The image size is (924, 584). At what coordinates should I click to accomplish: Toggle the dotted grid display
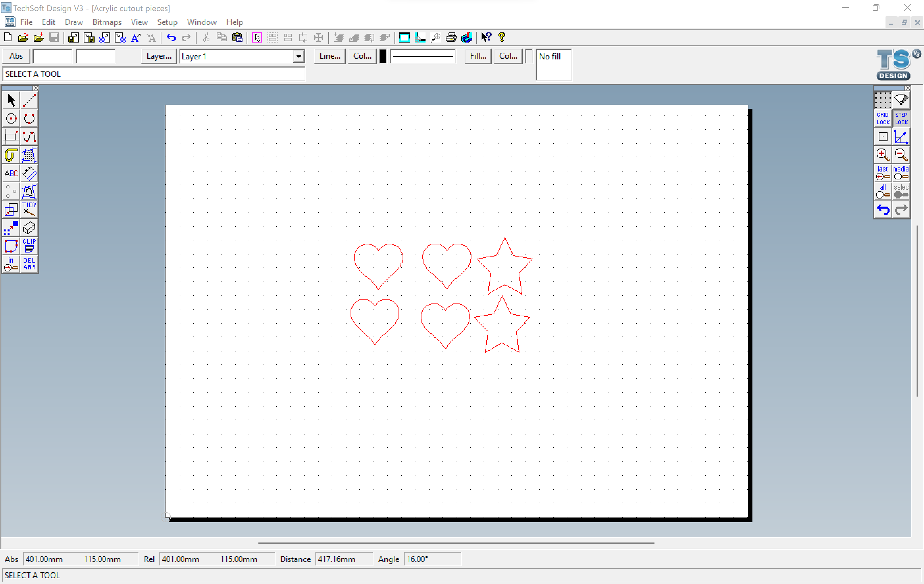[882, 101]
